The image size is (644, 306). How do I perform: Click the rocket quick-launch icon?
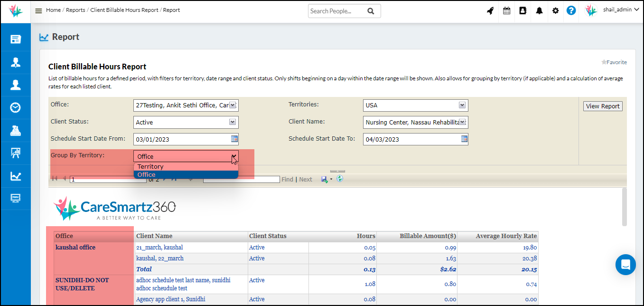[x=490, y=10]
